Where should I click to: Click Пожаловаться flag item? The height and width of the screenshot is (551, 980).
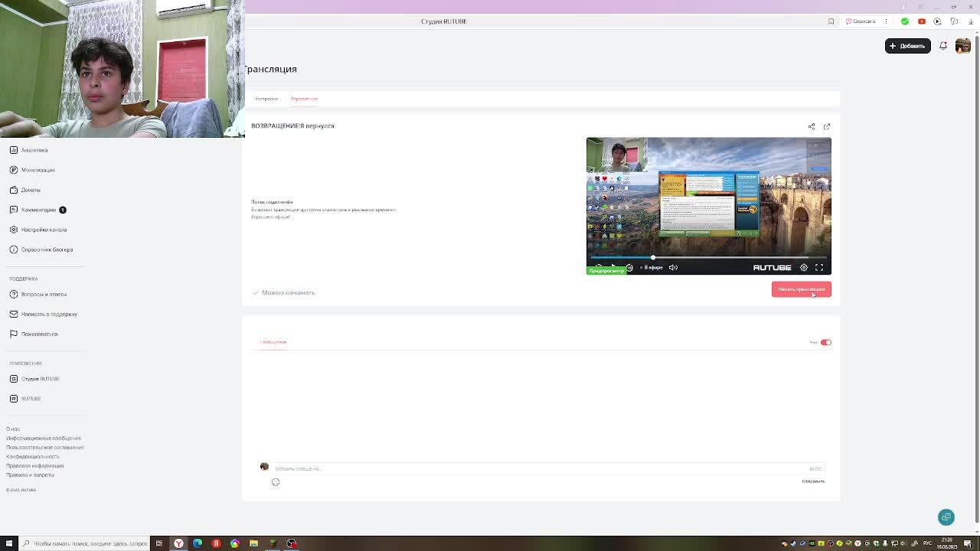tap(34, 334)
